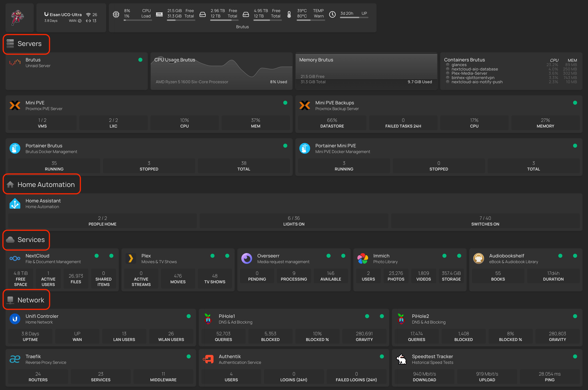
Task: Collapse the Services group header
Action: pyautogui.click(x=31, y=240)
